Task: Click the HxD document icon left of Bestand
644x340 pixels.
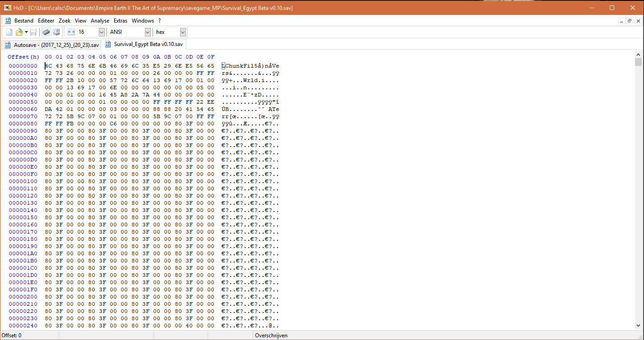Action: click(8, 21)
